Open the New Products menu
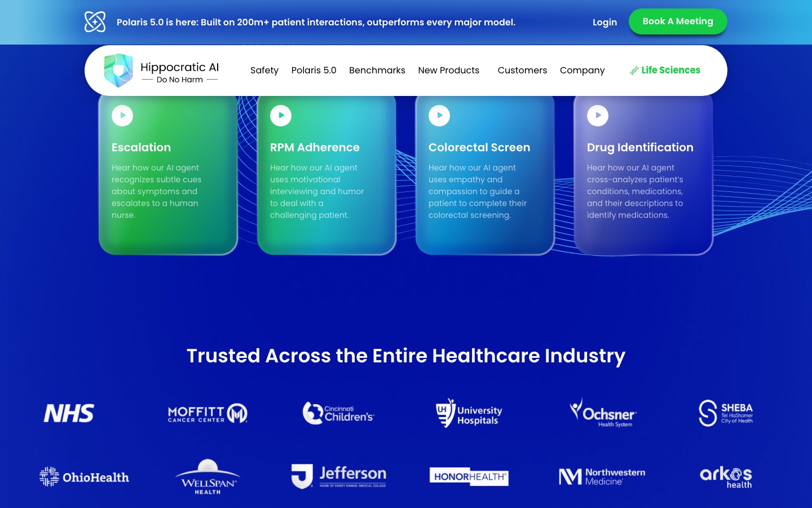 449,71
